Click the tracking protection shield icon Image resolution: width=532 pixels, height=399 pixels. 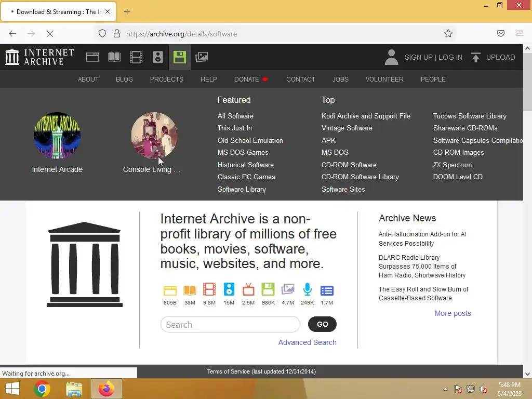click(102, 34)
